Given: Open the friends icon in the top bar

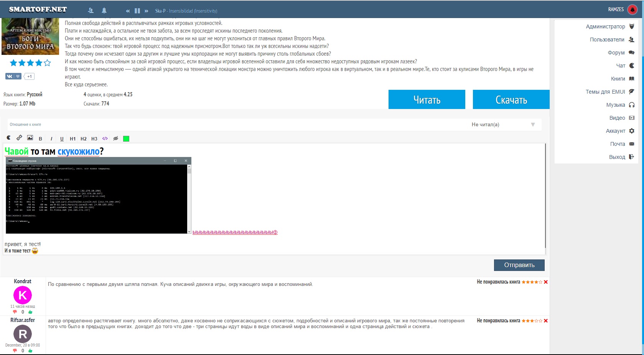Looking at the screenshot, I should 91,11.
